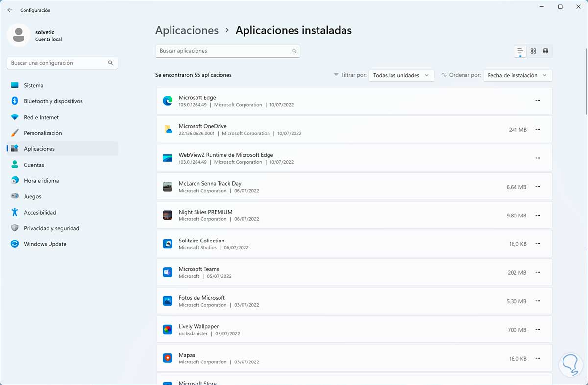
Task: Click the Lively Wallpaper app icon
Action: click(168, 330)
